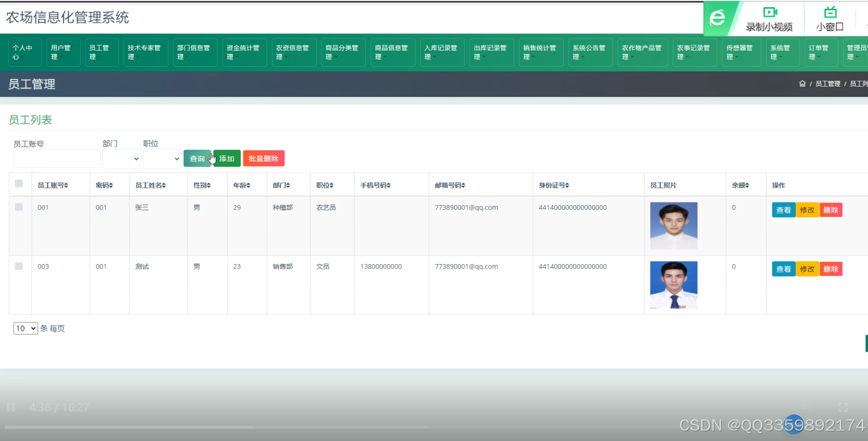Click 修改 for employee 测试
This screenshot has width=868, height=441.
pyautogui.click(x=808, y=269)
